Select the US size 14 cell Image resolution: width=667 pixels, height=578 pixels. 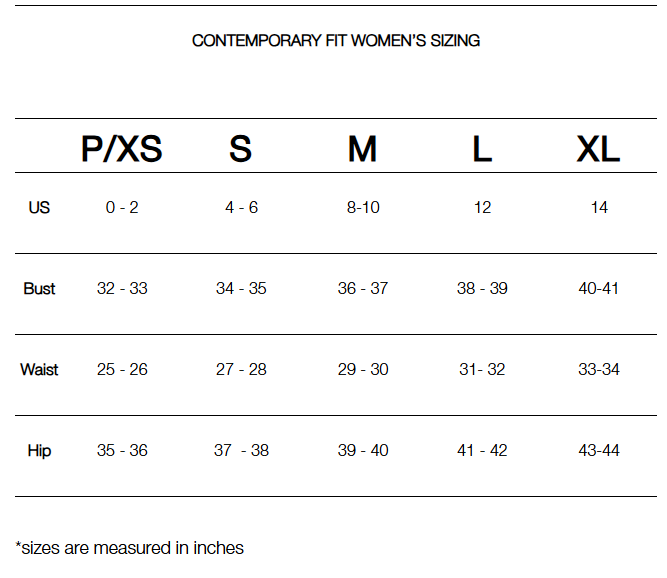[x=599, y=208]
